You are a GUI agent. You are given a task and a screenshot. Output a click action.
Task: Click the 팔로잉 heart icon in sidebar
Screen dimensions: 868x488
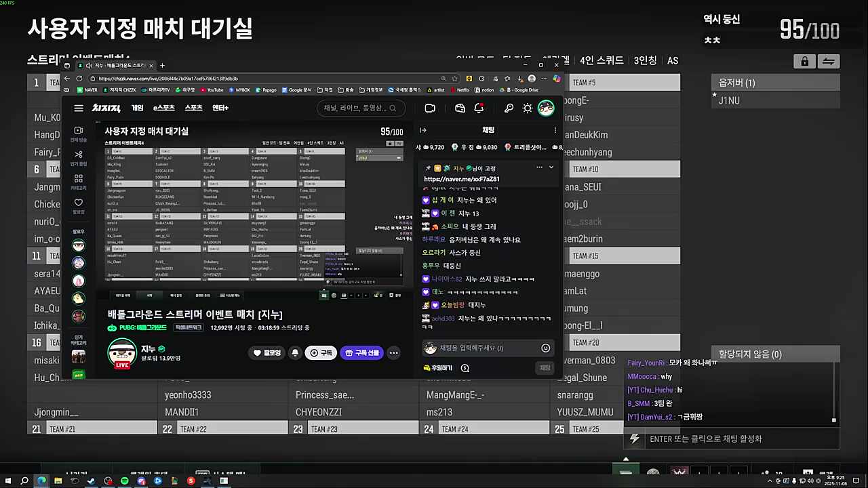(78, 202)
